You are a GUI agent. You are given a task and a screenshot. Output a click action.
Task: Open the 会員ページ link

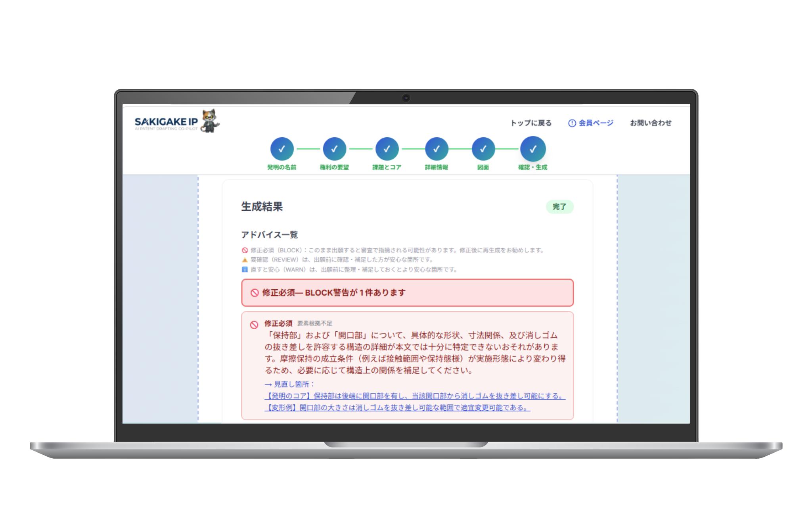[x=596, y=123]
